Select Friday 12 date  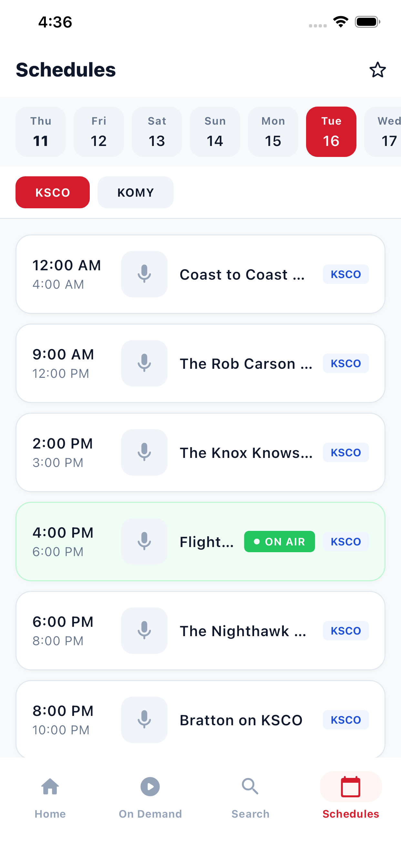point(99,131)
